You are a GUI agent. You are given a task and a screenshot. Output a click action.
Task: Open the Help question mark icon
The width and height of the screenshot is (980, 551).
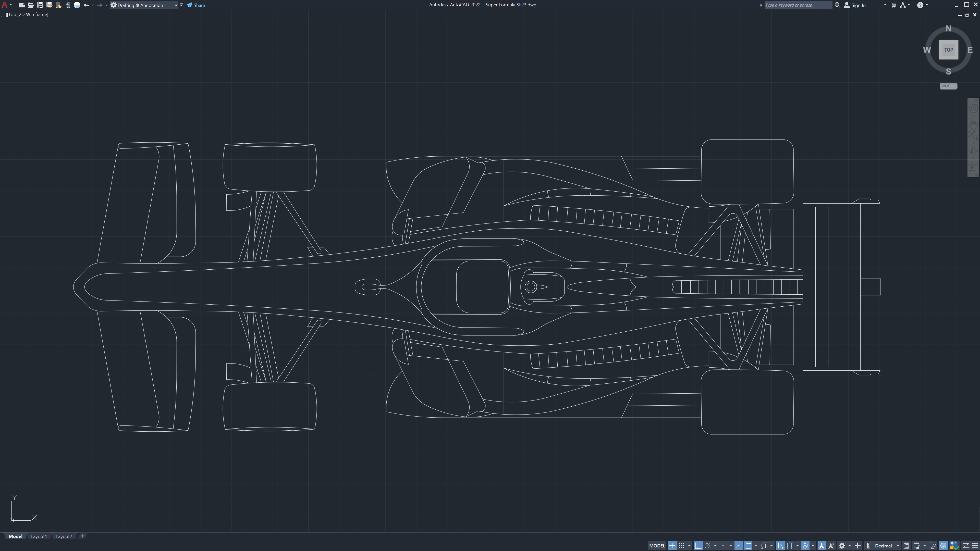[920, 5]
